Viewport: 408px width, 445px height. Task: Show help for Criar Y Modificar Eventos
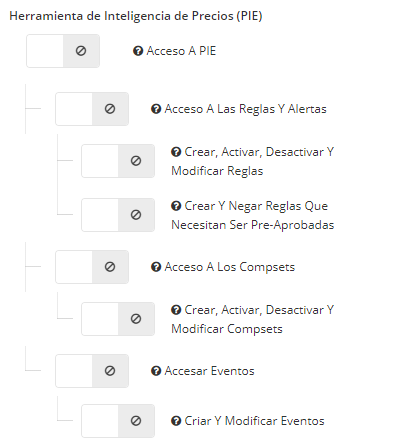pos(176,421)
